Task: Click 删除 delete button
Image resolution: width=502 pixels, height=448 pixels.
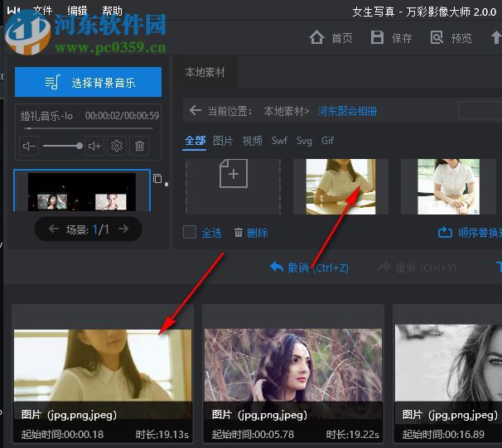Action: click(x=251, y=233)
